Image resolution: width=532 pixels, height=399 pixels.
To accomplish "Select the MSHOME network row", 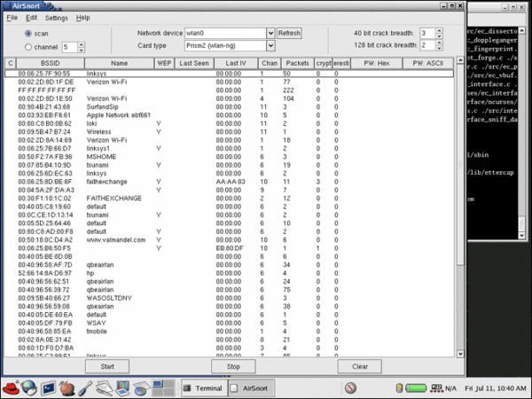I will coord(229,157).
